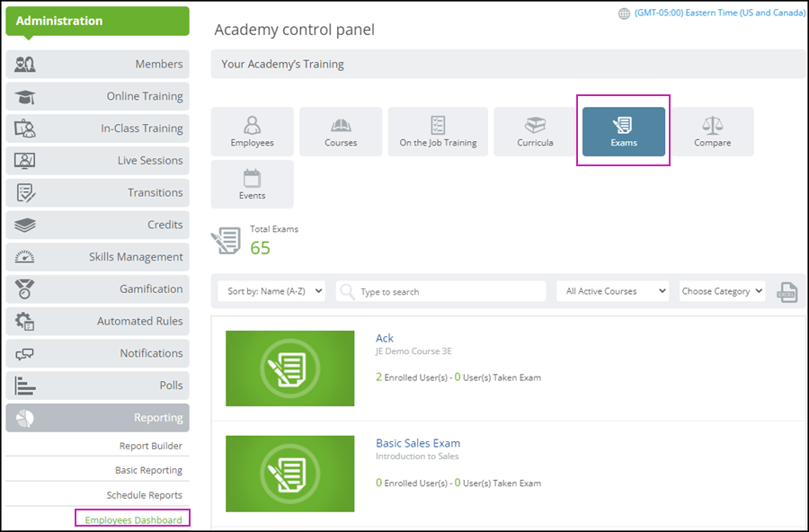Click the Polls bar chart icon
The width and height of the screenshot is (809, 532).
[25, 386]
